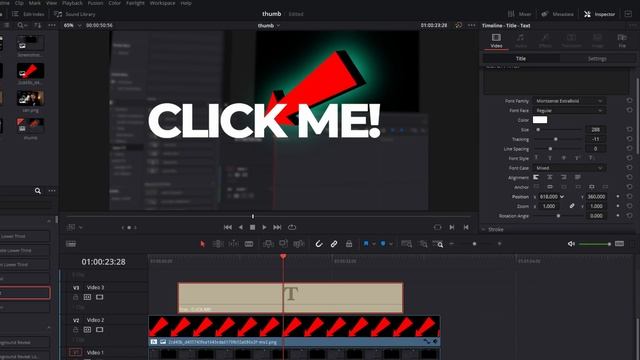Jump to first frame button
Screen dimensions: 640x360
click(x=228, y=227)
